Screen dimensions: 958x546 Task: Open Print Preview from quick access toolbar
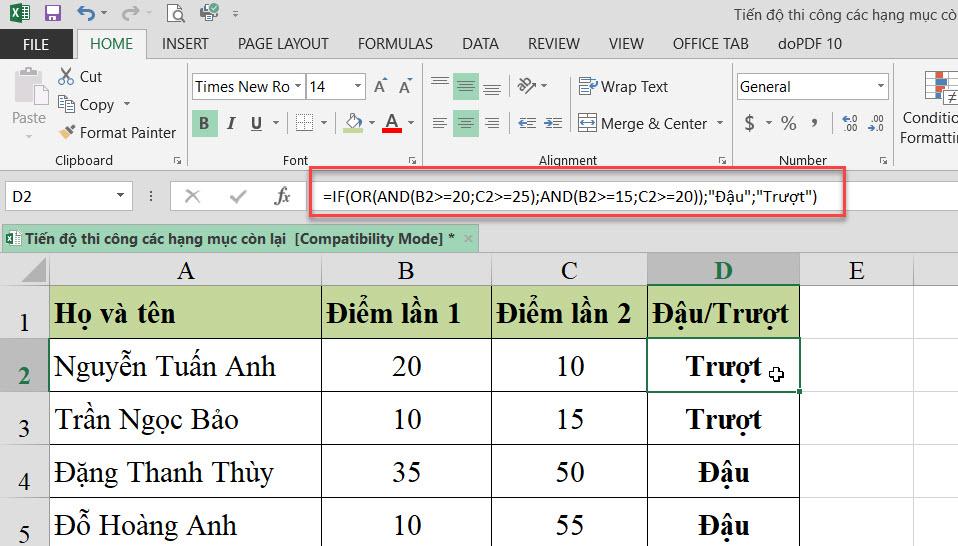(176, 13)
